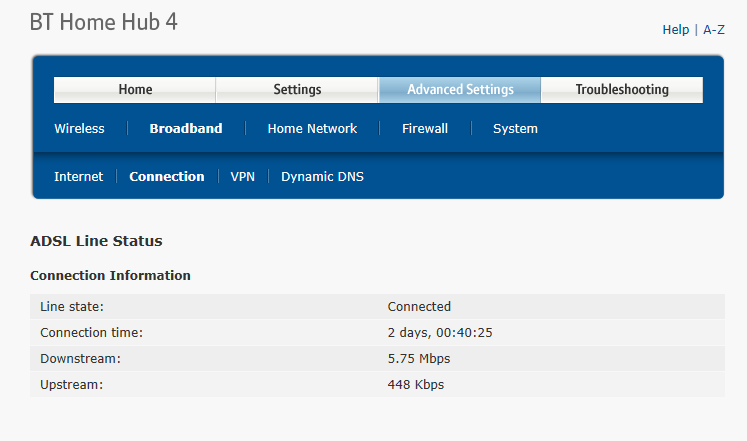Click the 'Connection time:' label
Image resolution: width=747 pixels, height=441 pixels.
point(91,332)
